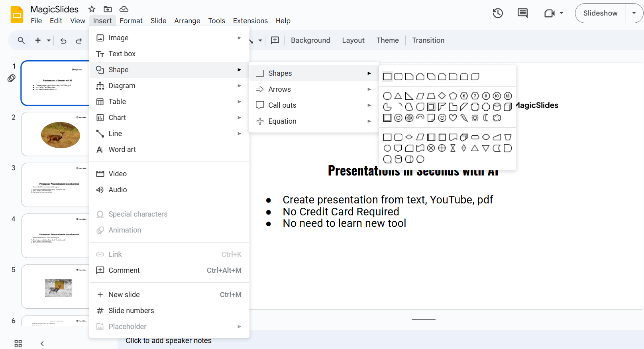Choose the 'no' prohibition symbol shape
The width and height of the screenshot is (644, 349).
[x=409, y=118]
